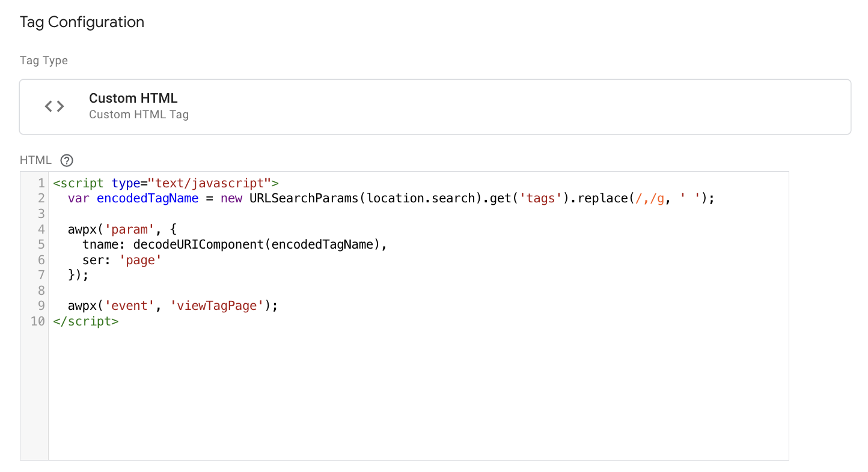Select the Custom HTML tag type card
The image size is (868, 472).
[x=435, y=107]
